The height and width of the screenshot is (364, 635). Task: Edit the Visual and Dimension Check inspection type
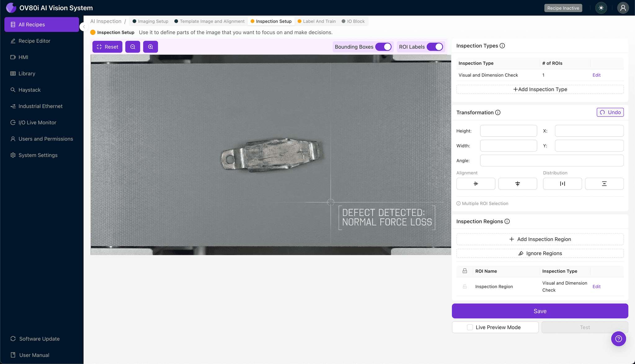point(597,75)
